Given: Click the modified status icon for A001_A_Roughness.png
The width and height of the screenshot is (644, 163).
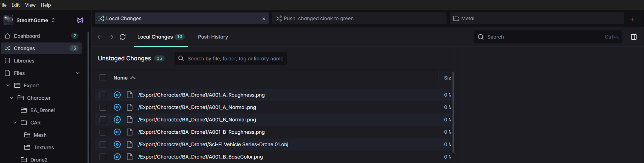Looking at the screenshot, I should click(x=117, y=95).
